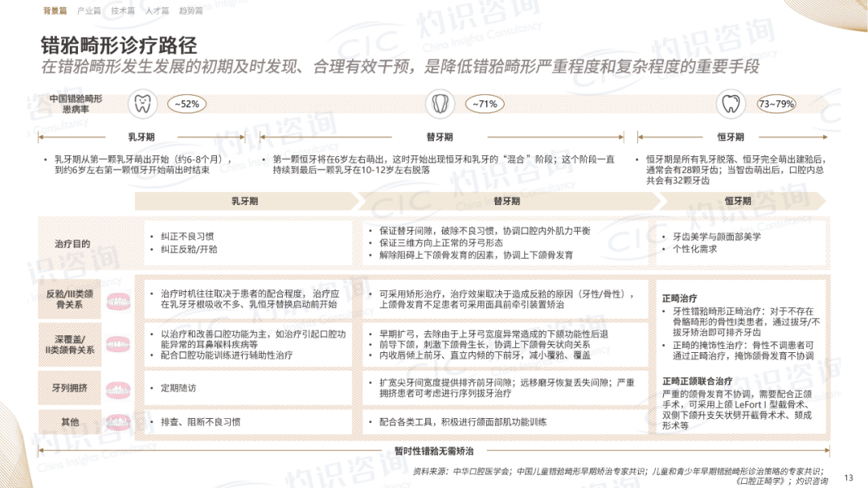868x488 pixels.
Task: Click the 正畸治疗 subheading
Action: 679,298
